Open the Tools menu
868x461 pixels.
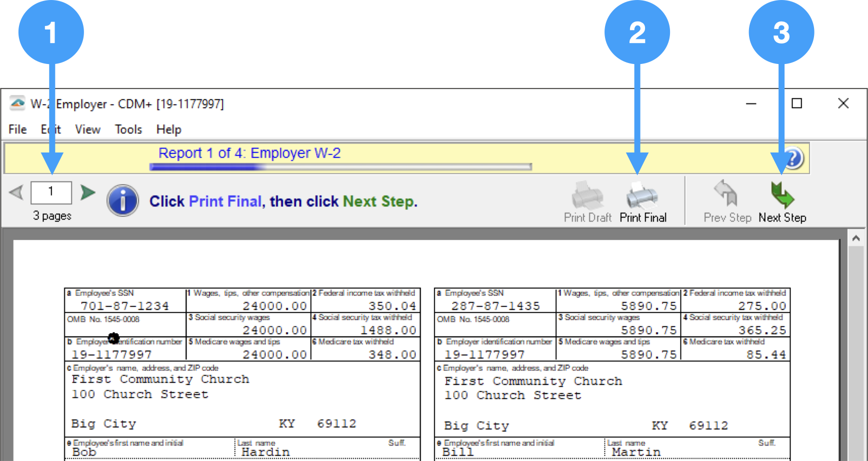point(128,129)
